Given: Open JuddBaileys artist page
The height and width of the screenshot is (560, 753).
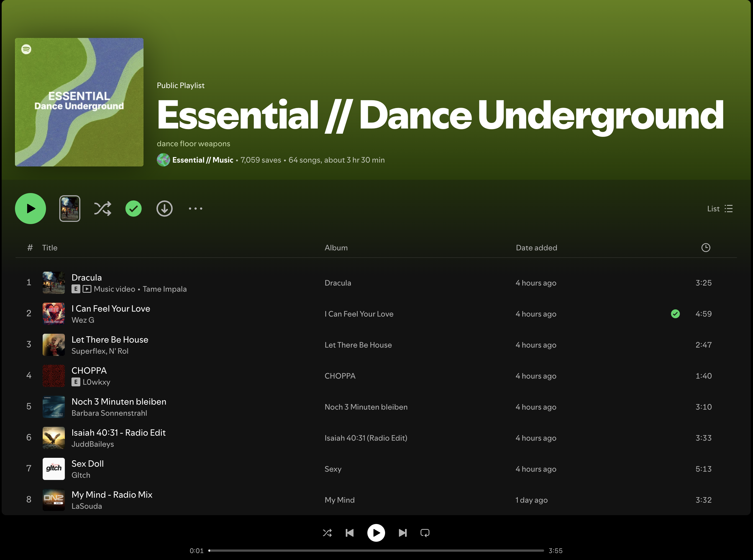Looking at the screenshot, I should tap(93, 444).
